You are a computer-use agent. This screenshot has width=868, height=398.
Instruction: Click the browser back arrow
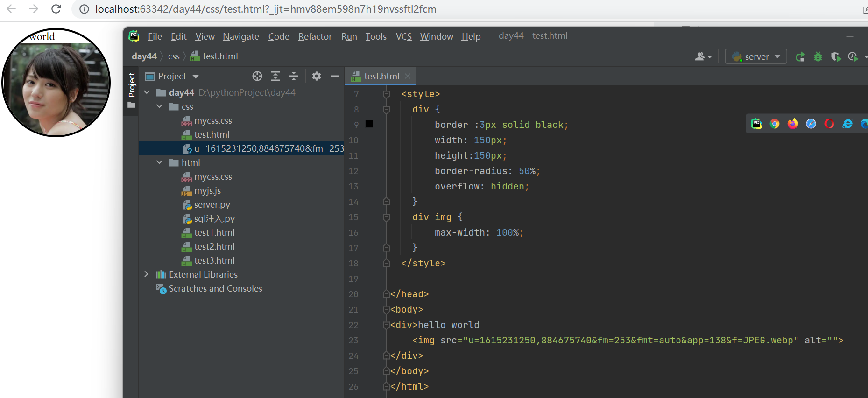click(11, 9)
